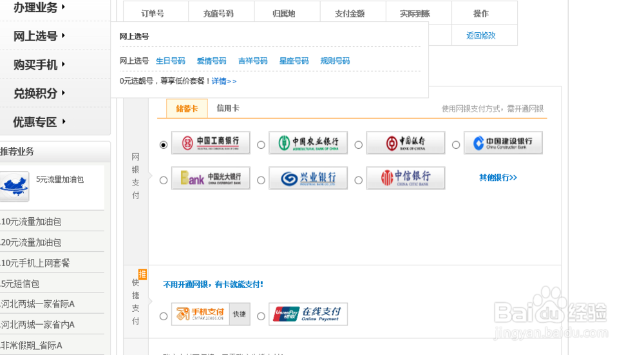Open 河北两城一家省际A item
The height and width of the screenshot is (355, 644).
click(x=37, y=304)
